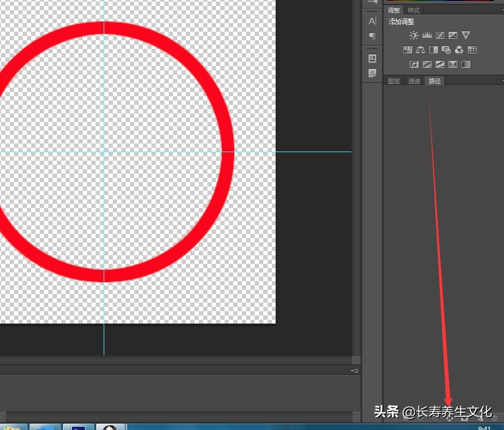504x430 pixels.
Task: Select the Brightness/Contrast adjustment icon
Action: coord(414,35)
